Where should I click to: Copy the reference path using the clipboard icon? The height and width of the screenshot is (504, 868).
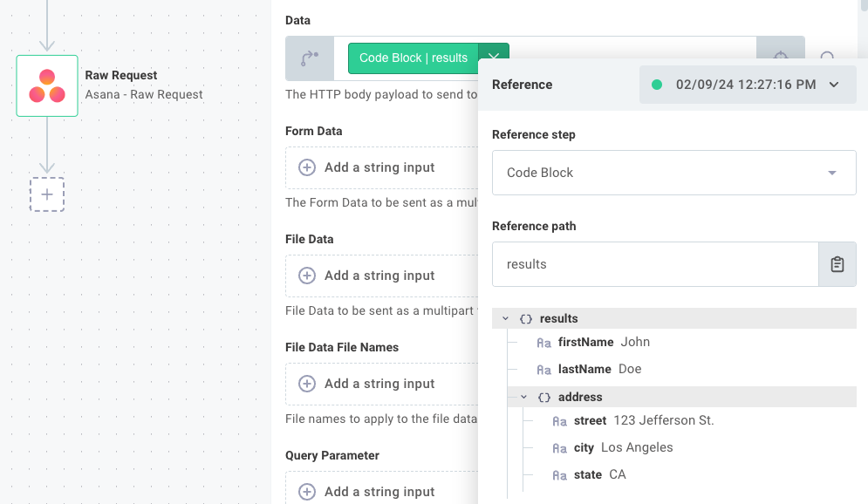(x=837, y=263)
